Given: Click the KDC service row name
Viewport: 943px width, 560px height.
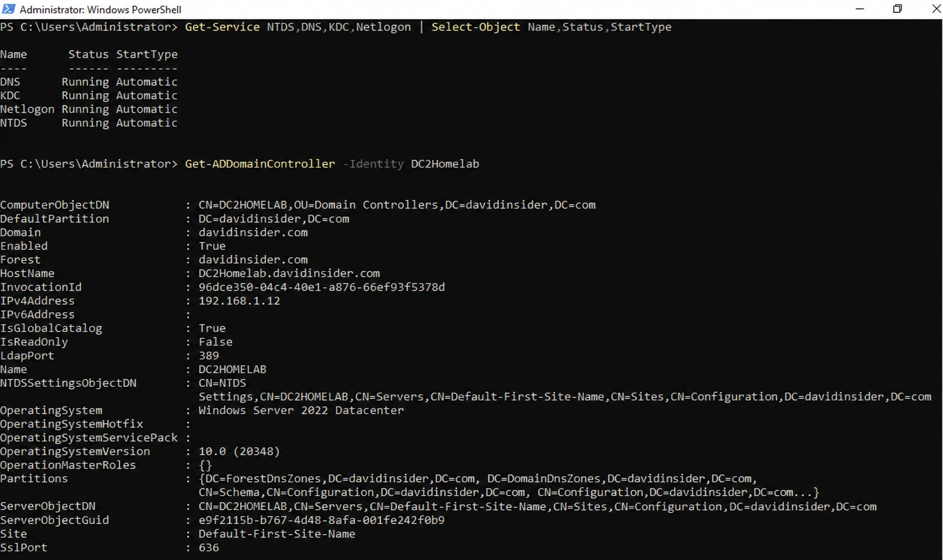Looking at the screenshot, I should point(10,96).
